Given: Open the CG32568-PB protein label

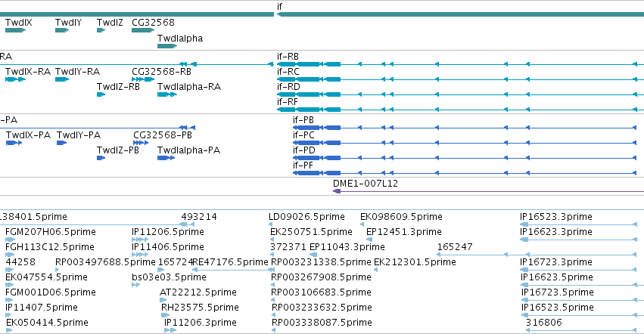Looking at the screenshot, I should click(163, 135).
